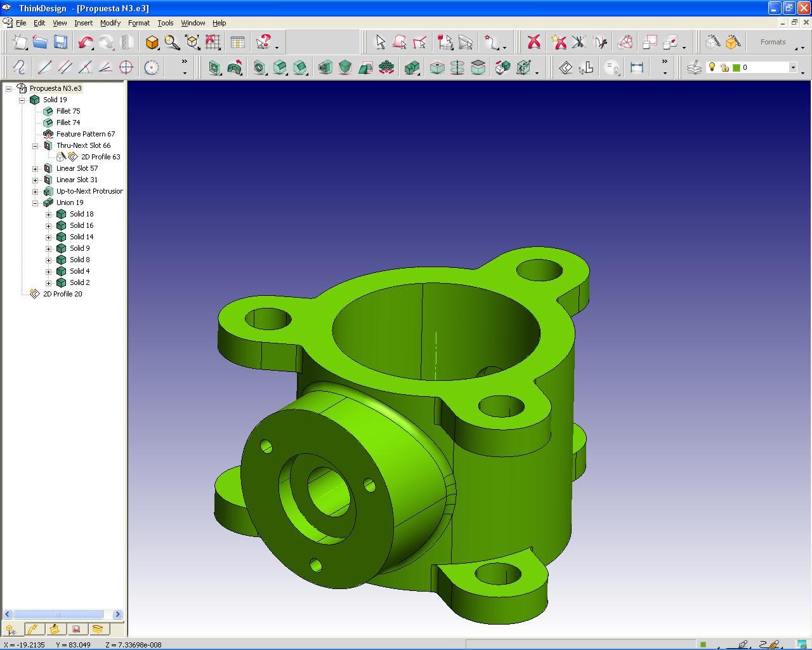This screenshot has width=812, height=650.
Task: Choose the linear dimension tool
Action: tap(636, 67)
